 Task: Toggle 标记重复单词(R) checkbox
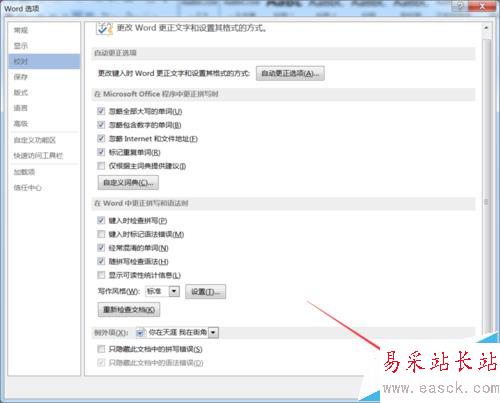[101, 152]
